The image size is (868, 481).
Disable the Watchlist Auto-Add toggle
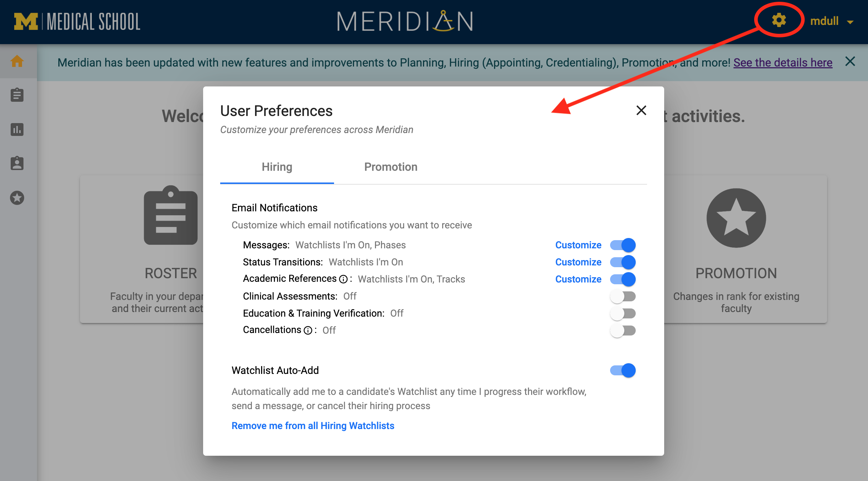tap(623, 370)
